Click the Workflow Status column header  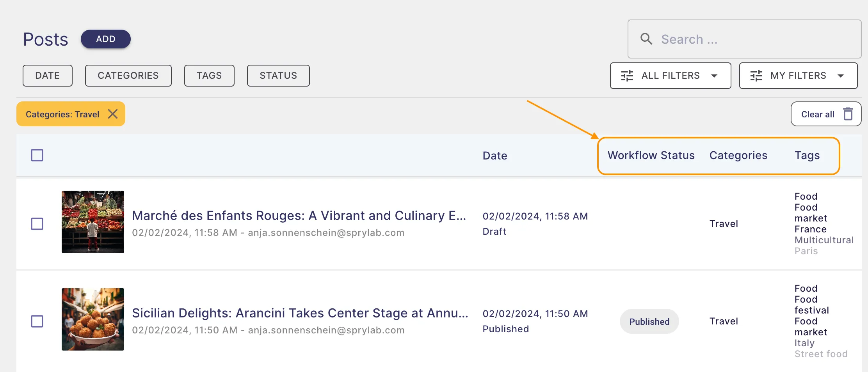point(651,155)
